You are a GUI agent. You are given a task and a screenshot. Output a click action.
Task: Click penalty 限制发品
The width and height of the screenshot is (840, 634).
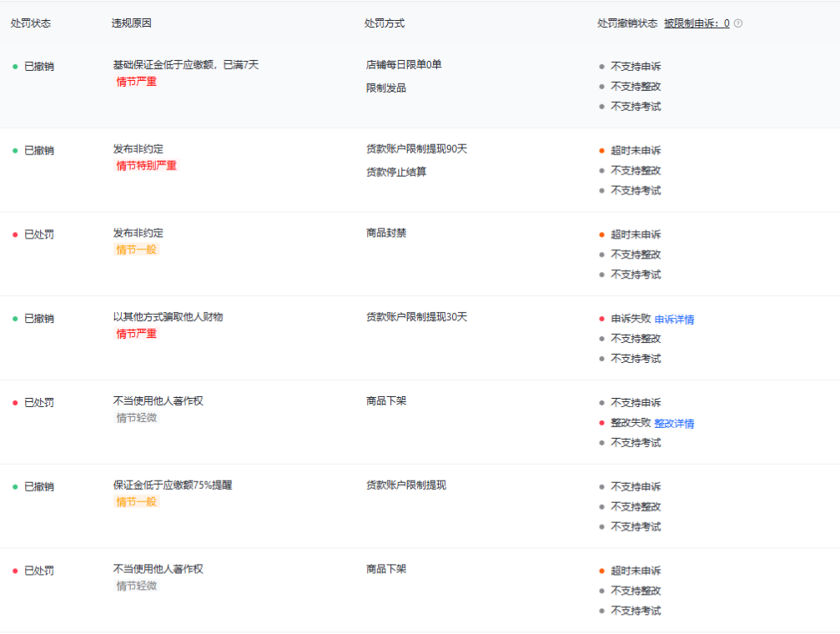click(386, 88)
